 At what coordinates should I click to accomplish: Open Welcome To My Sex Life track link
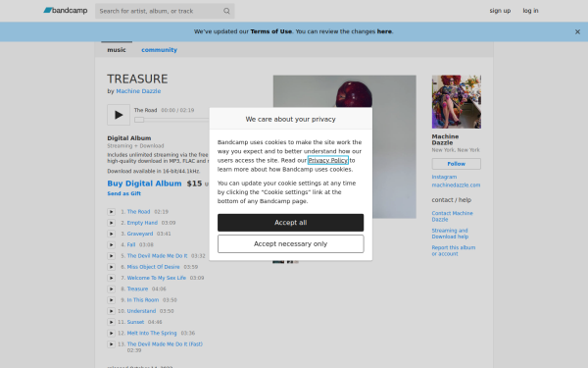click(157, 278)
